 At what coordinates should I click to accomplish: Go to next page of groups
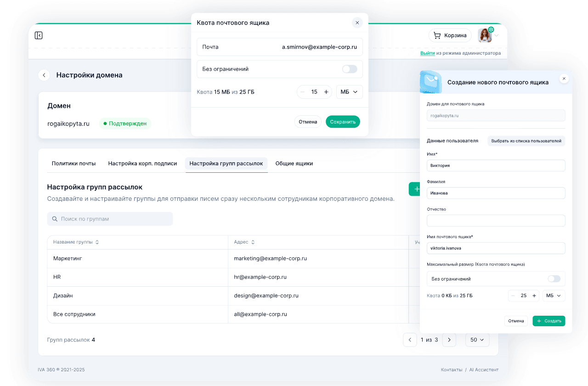coord(449,340)
